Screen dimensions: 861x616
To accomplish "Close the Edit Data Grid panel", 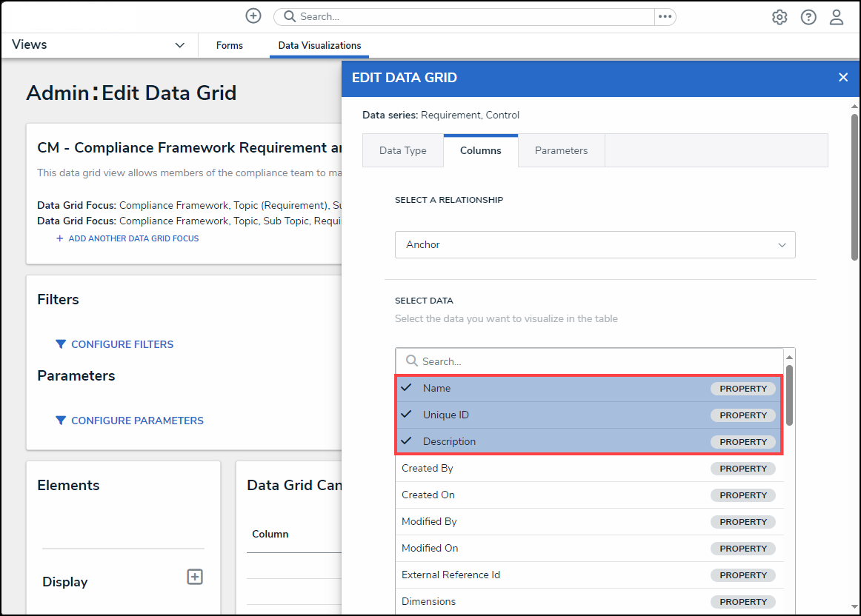I will point(843,77).
